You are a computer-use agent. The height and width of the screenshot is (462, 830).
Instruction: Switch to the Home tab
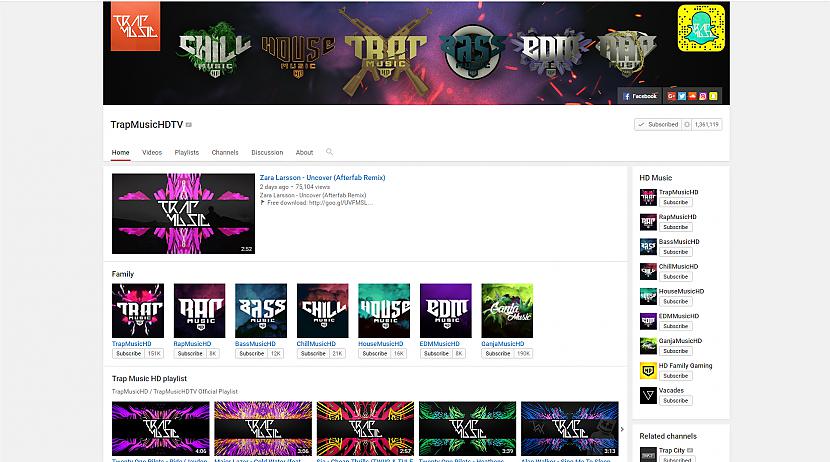click(120, 152)
